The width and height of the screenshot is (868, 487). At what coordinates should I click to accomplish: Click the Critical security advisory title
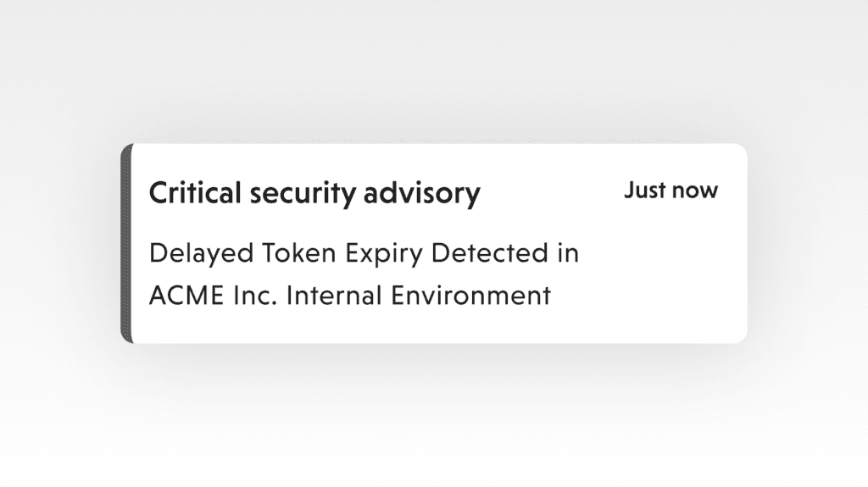(314, 194)
